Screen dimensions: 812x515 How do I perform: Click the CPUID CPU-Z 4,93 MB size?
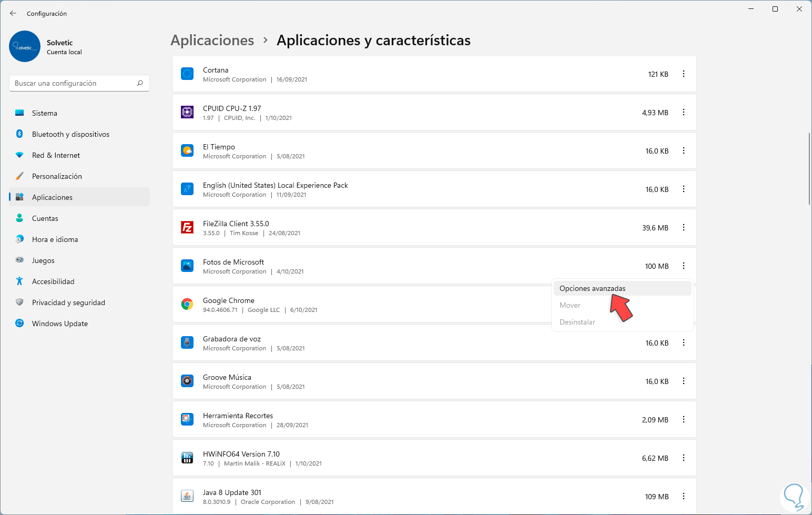pyautogui.click(x=655, y=113)
